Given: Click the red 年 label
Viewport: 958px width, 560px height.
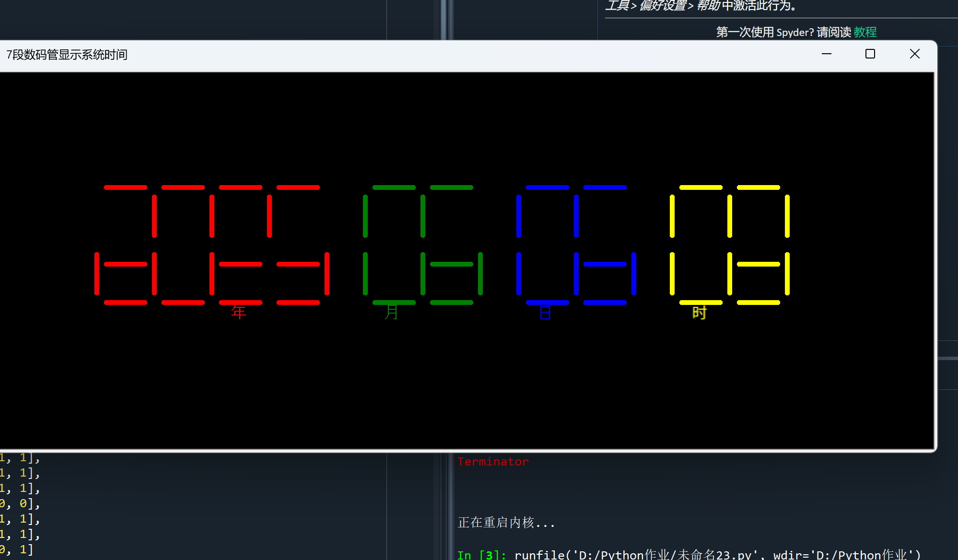Looking at the screenshot, I should 239,312.
